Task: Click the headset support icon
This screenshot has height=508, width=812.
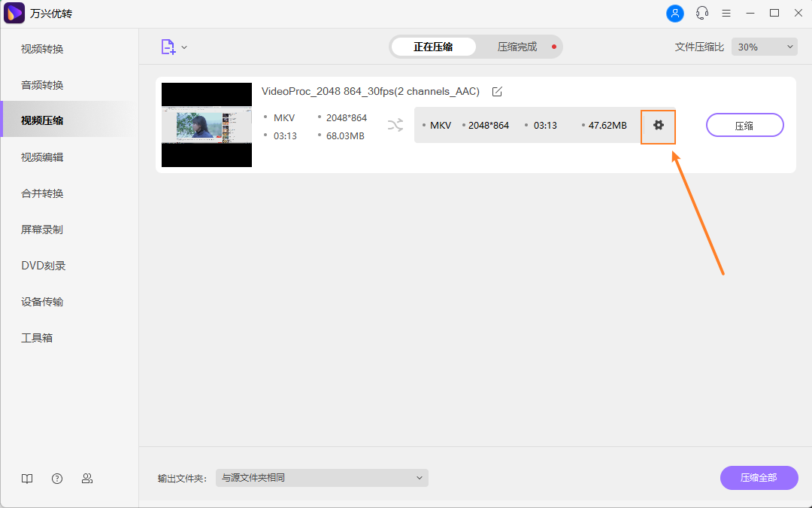Action: (701, 13)
